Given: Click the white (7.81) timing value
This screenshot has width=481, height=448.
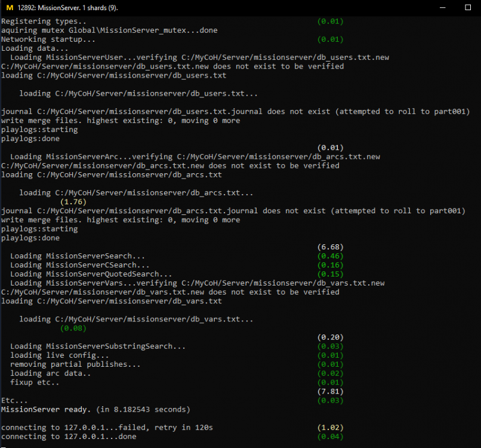Looking at the screenshot, I should tap(330, 391).
